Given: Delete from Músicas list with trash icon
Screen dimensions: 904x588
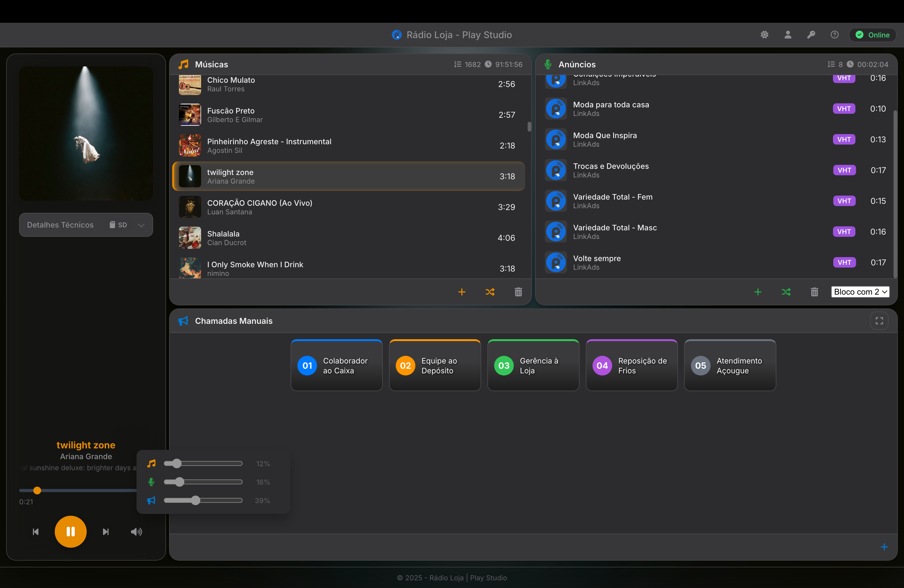Looking at the screenshot, I should click(518, 292).
